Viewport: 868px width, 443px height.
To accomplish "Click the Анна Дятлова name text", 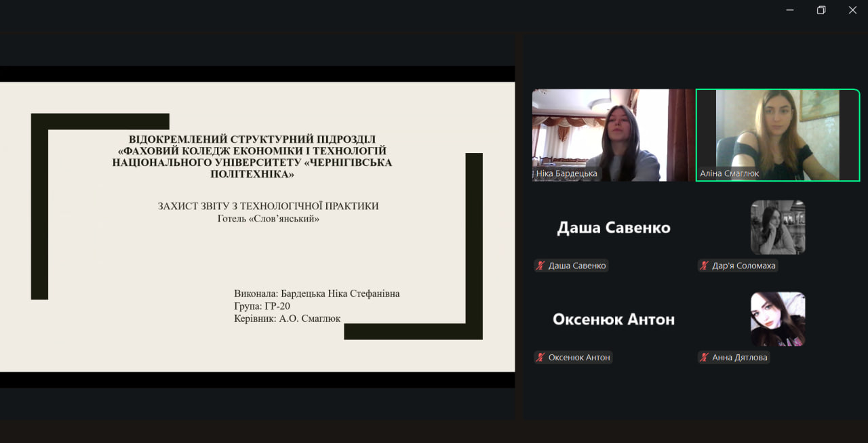I will pos(739,357).
